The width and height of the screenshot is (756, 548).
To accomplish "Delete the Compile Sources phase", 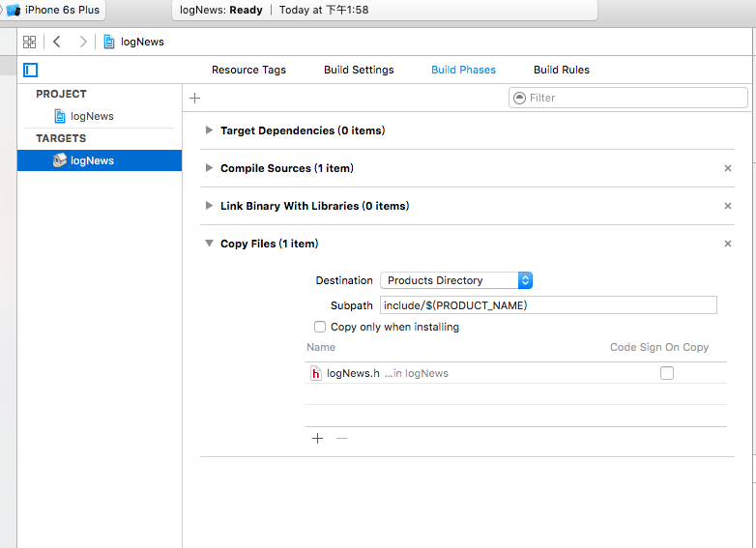I will pos(728,168).
